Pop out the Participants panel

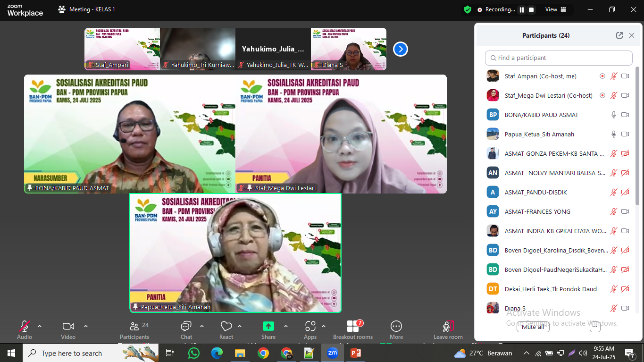(619, 35)
